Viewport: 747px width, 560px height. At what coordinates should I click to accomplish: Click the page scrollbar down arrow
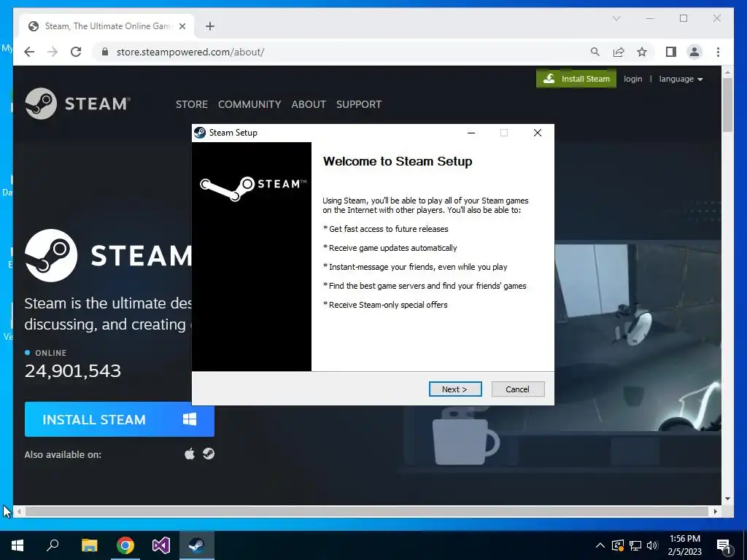(727, 499)
